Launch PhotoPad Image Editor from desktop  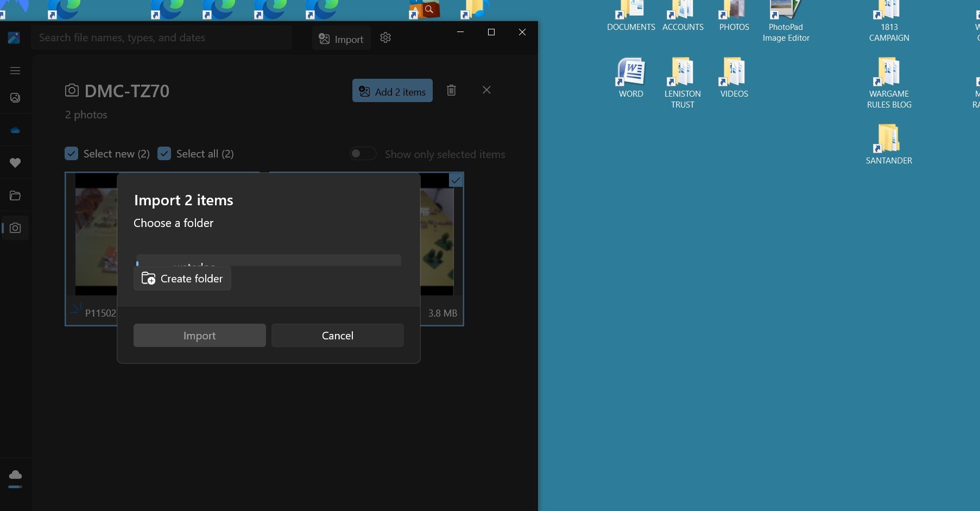(x=786, y=22)
